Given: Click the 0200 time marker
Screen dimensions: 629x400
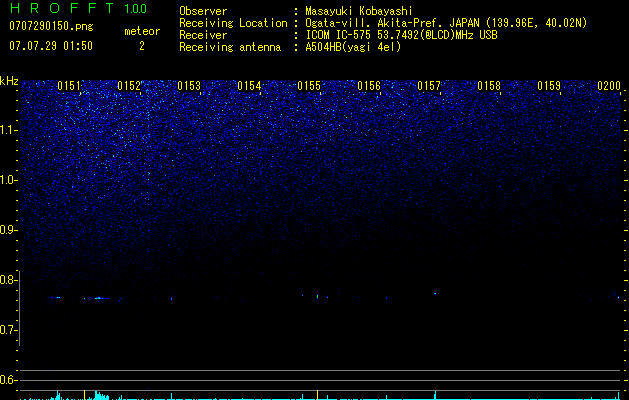Looking at the screenshot, I should (609, 86).
